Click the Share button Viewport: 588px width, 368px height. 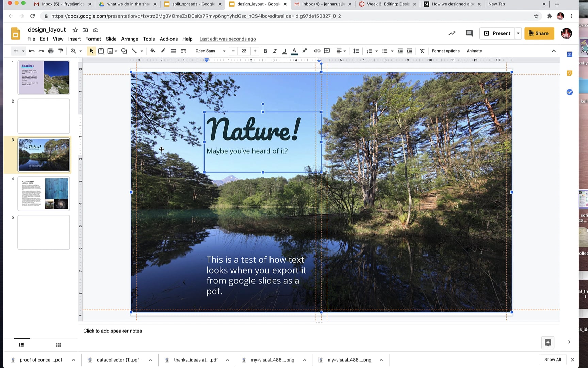[x=539, y=33]
